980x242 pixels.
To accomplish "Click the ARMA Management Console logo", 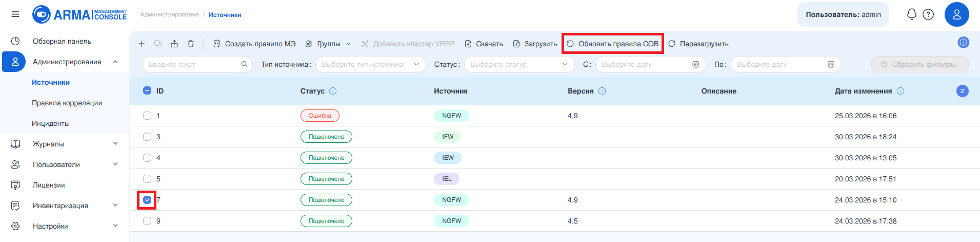I will (80, 14).
